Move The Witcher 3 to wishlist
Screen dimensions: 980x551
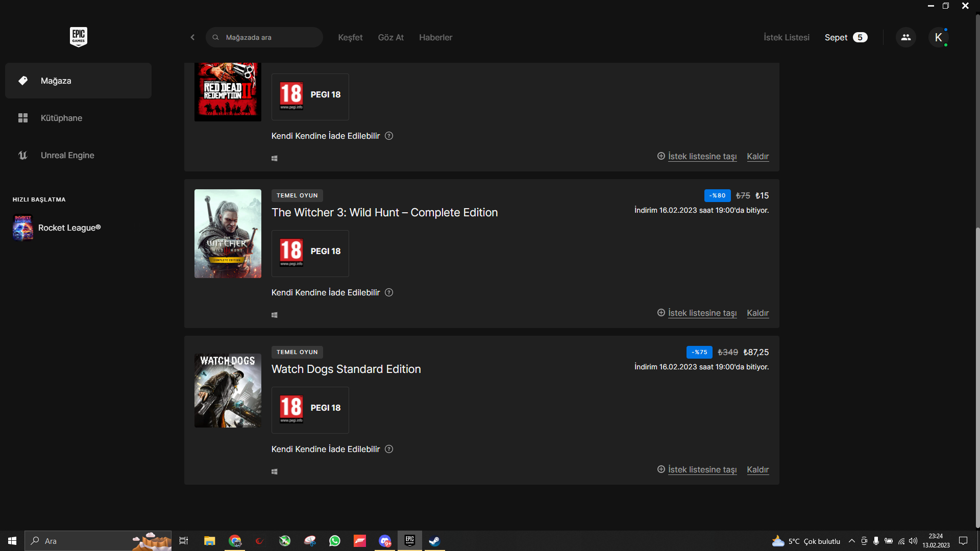(x=697, y=313)
